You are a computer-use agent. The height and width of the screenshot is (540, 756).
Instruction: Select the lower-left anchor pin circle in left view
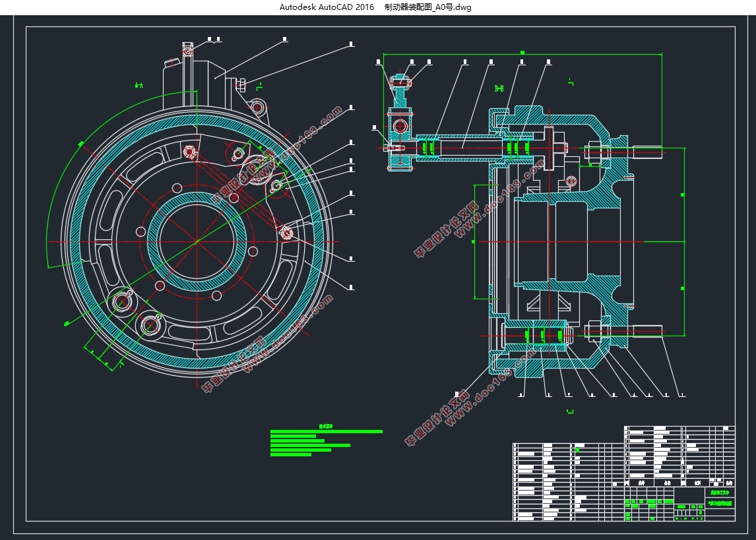point(121,301)
